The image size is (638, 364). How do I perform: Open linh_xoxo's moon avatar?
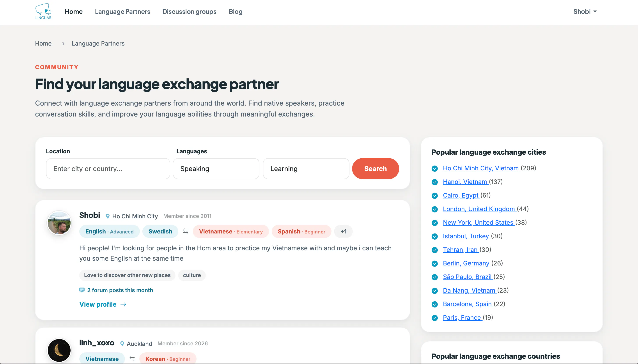point(59,350)
